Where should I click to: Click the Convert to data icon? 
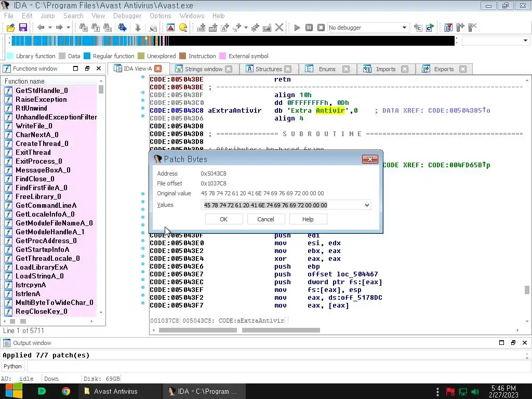coord(212,28)
